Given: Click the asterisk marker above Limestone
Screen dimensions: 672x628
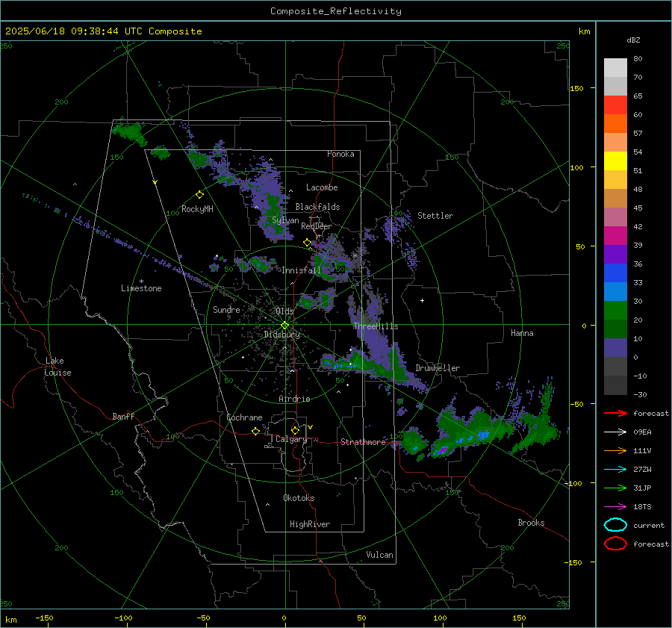Looking at the screenshot, I should pyautogui.click(x=141, y=282).
